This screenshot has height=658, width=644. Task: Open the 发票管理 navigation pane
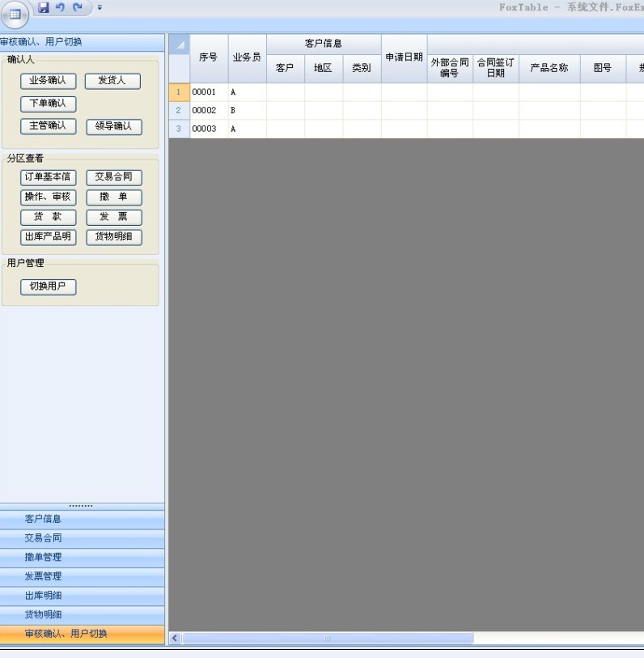coord(83,577)
